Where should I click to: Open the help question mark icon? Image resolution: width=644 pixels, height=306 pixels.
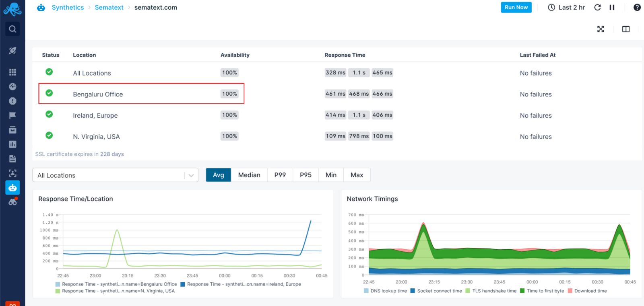tap(637, 7)
